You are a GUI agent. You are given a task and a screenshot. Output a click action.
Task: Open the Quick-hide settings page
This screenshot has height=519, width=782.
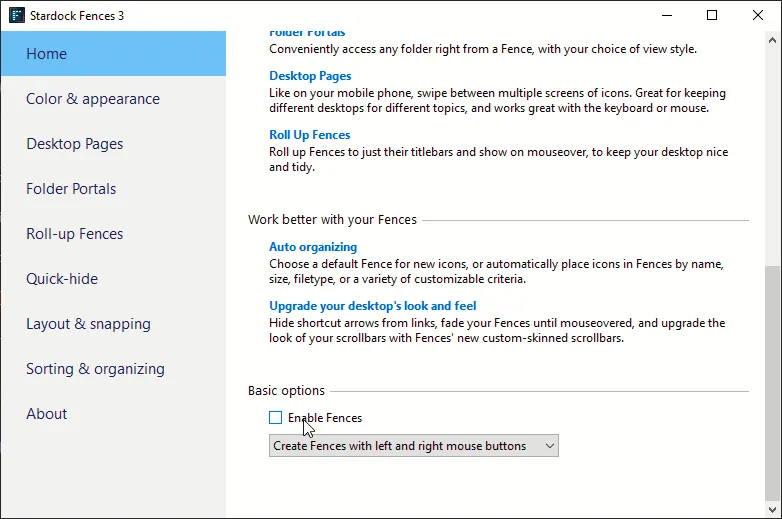click(x=62, y=279)
